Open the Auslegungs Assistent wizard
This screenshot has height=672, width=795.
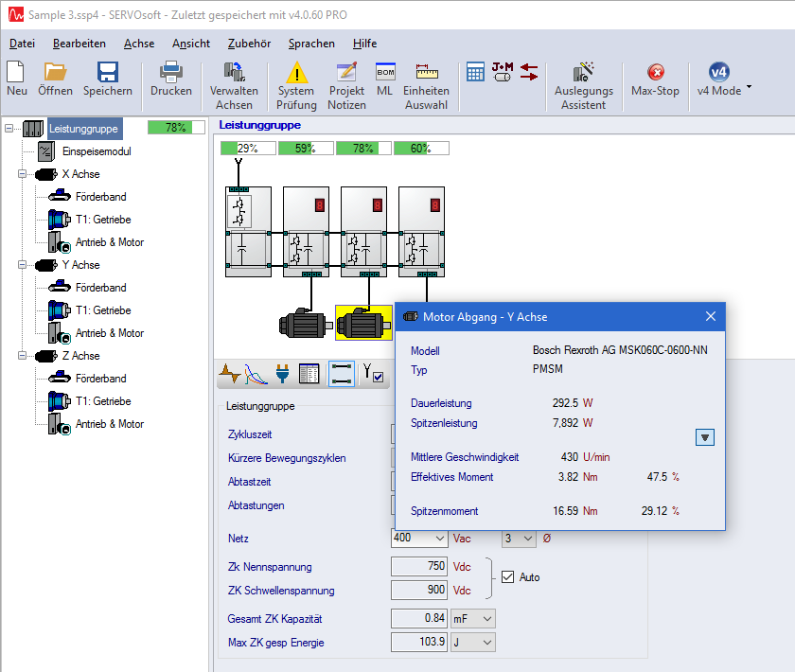tap(583, 73)
